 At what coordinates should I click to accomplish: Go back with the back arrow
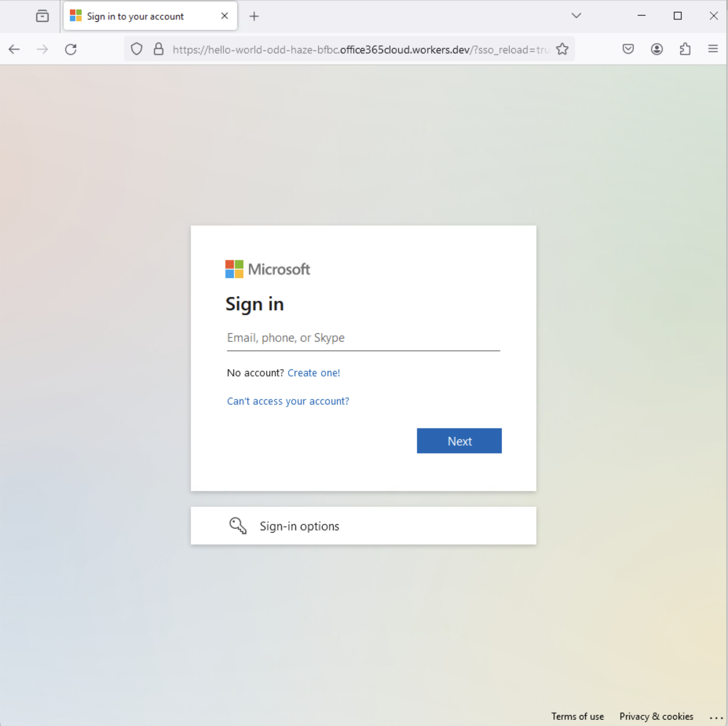[15, 49]
